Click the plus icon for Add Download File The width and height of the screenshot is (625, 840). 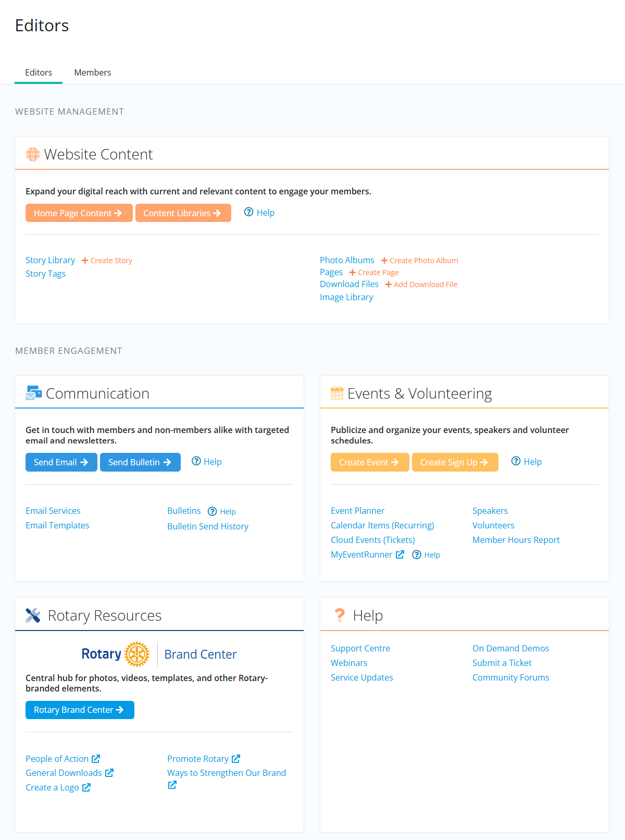(x=389, y=285)
